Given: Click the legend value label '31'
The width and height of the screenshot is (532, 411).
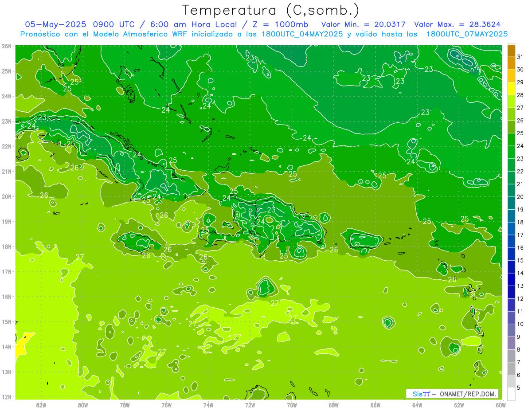Looking at the screenshot, I should [520, 57].
